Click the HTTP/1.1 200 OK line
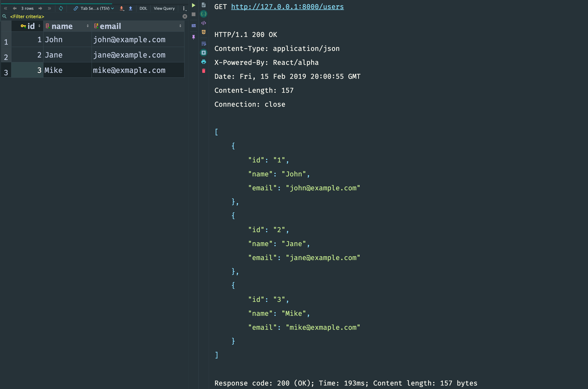The height and width of the screenshot is (389, 588). 246,35
